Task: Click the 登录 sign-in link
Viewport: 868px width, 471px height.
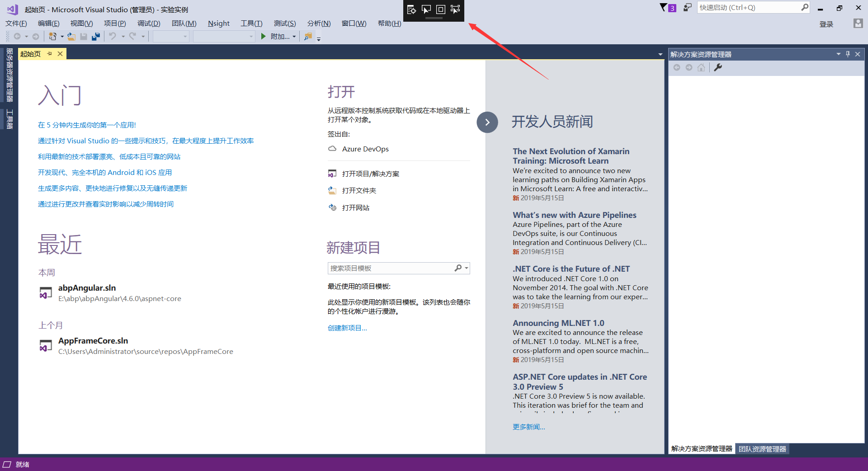Action: [826, 24]
